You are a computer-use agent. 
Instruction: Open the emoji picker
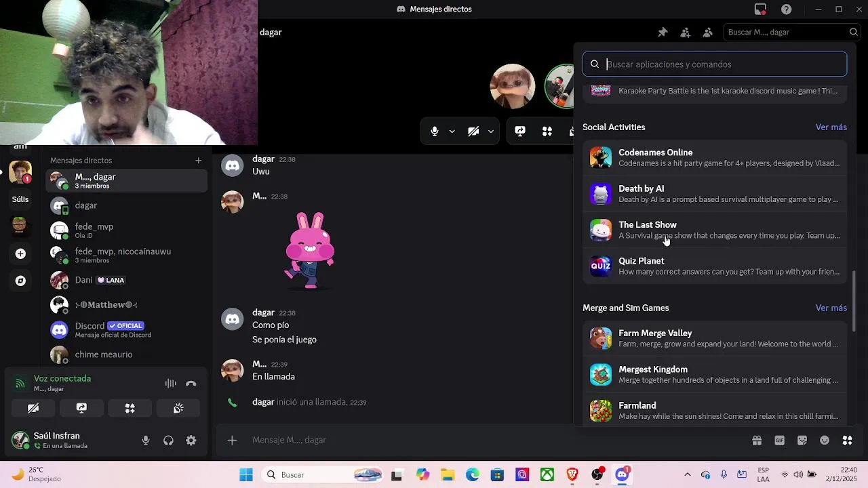coord(825,441)
